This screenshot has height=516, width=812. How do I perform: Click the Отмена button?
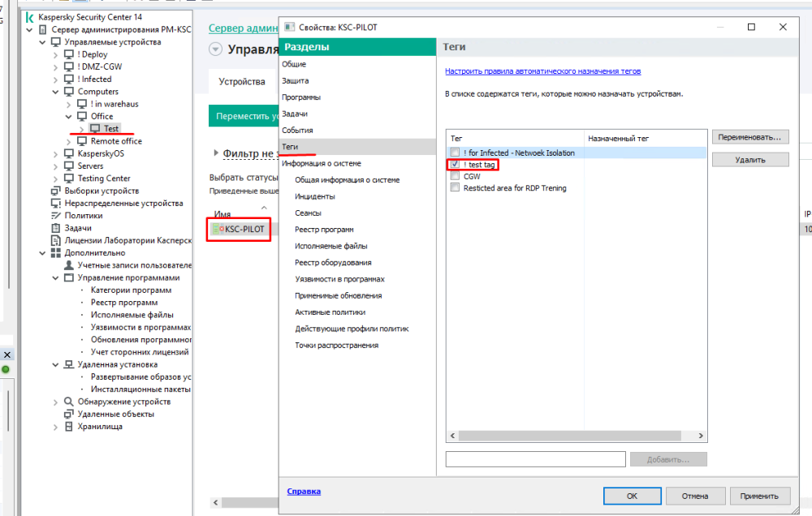(695, 496)
